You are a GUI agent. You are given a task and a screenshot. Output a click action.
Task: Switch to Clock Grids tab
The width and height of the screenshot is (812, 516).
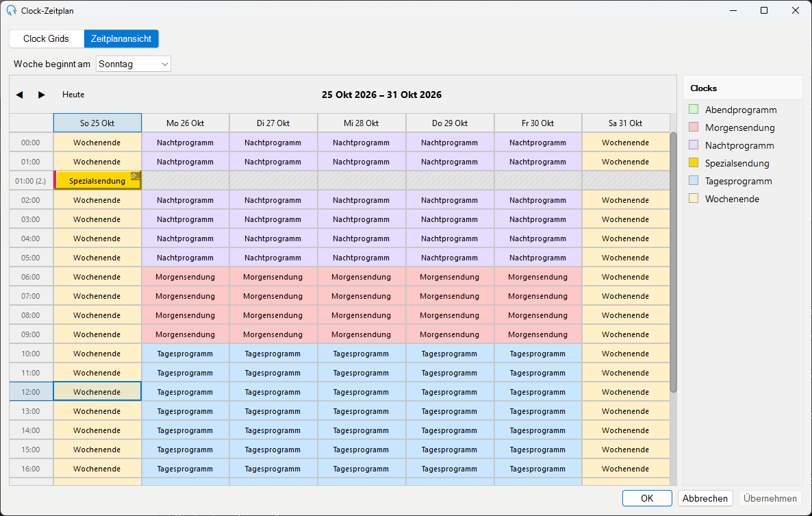point(47,39)
